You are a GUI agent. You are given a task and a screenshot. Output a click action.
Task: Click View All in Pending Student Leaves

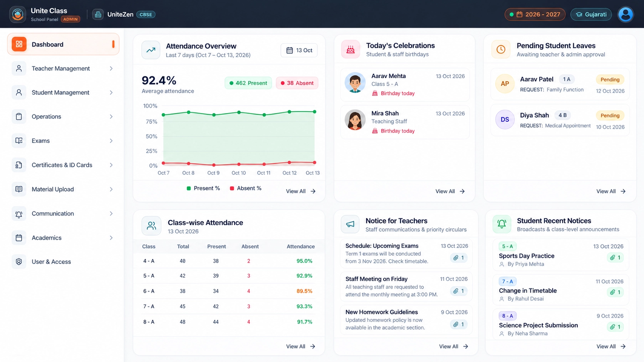[611, 191]
